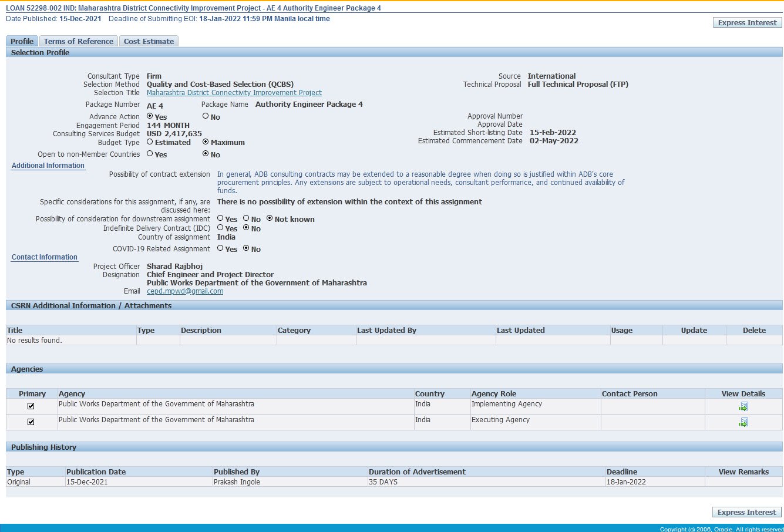Viewport: 784px width, 532px height.
Task: Click the Sharad Rajbhoj project officer name
Action: (x=174, y=267)
